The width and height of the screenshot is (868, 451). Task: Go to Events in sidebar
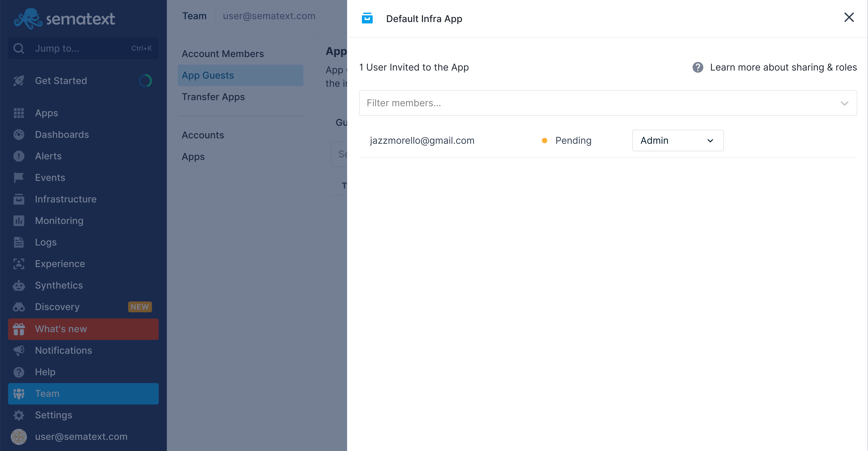click(50, 178)
